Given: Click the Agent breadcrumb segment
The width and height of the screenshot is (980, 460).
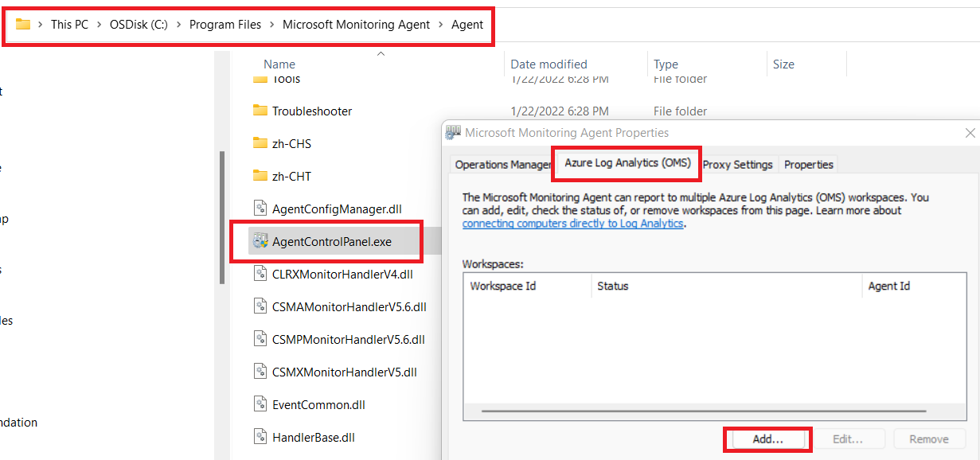Looking at the screenshot, I should point(467,25).
